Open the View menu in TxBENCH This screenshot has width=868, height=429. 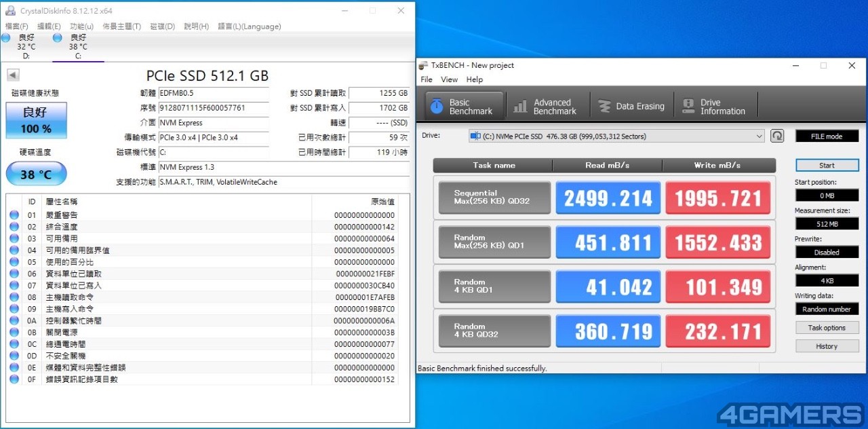pos(450,79)
